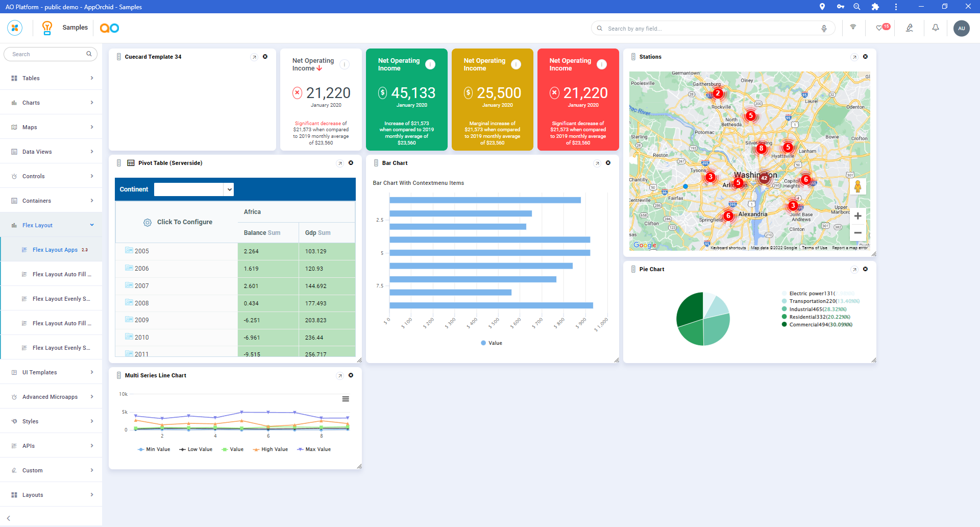
Task: Open the notifications bell icon
Action: coord(935,28)
